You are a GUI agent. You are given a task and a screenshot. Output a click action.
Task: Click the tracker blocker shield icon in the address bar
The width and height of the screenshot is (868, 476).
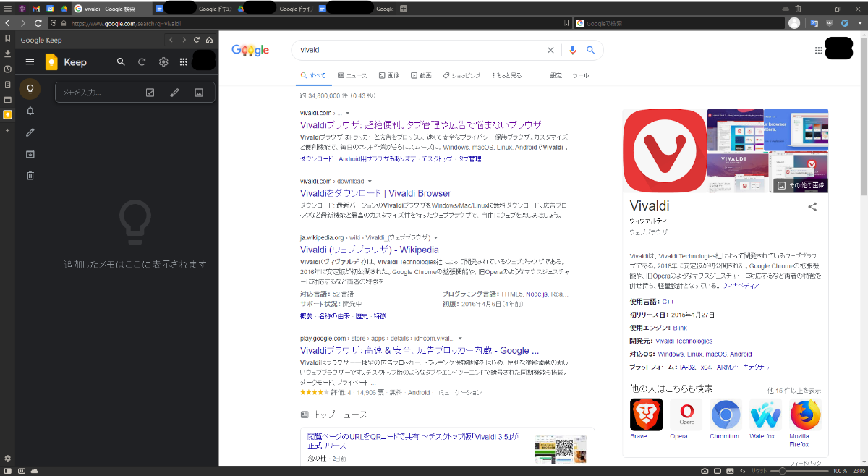(x=53, y=23)
